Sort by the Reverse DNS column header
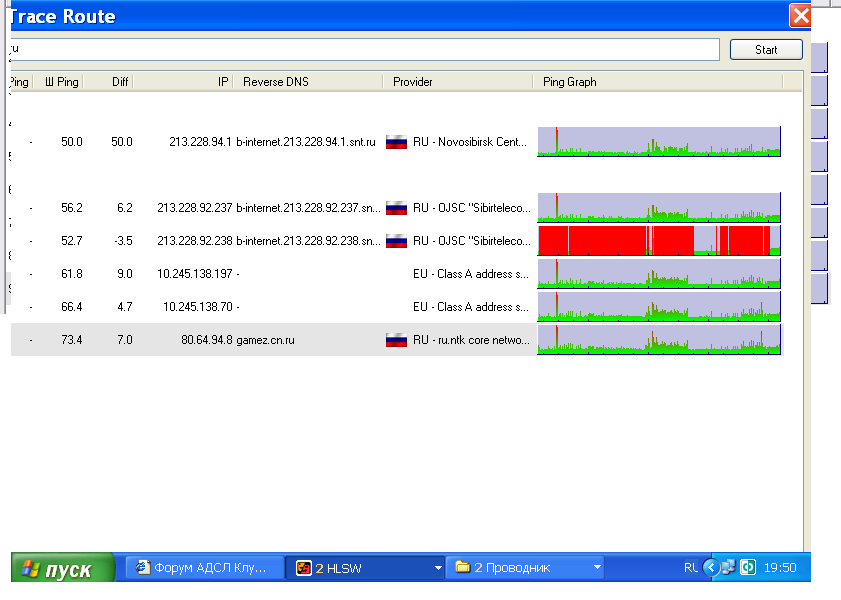This screenshot has width=841, height=600. point(310,82)
